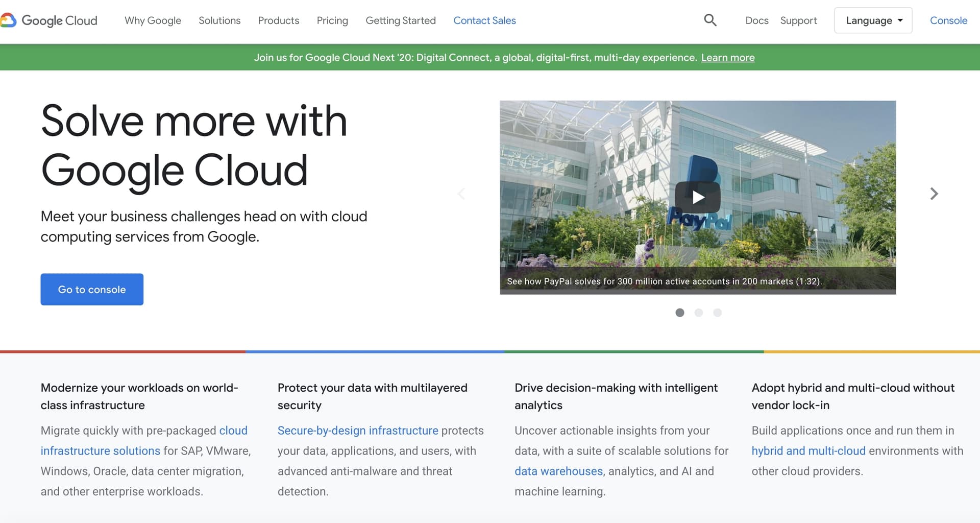Open the hybrid and multi-cloud link
Screen dimensions: 980x523
pos(808,451)
